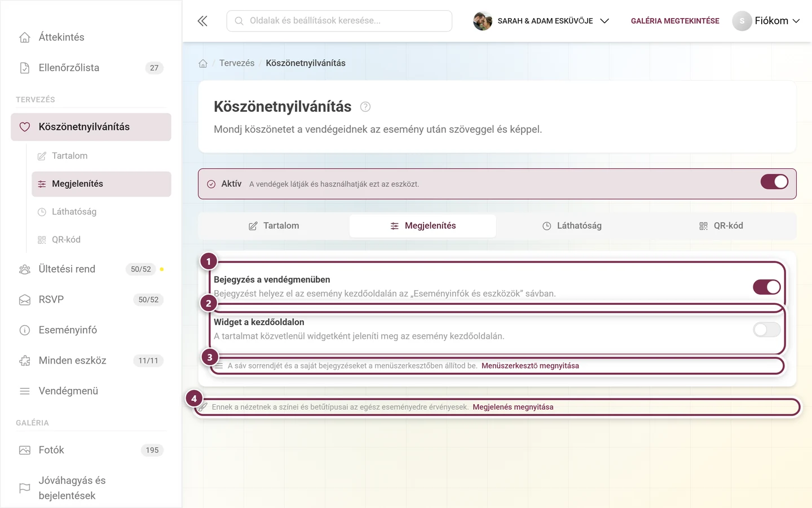Focus the Oldalak és beállítások keresése field

(339, 21)
